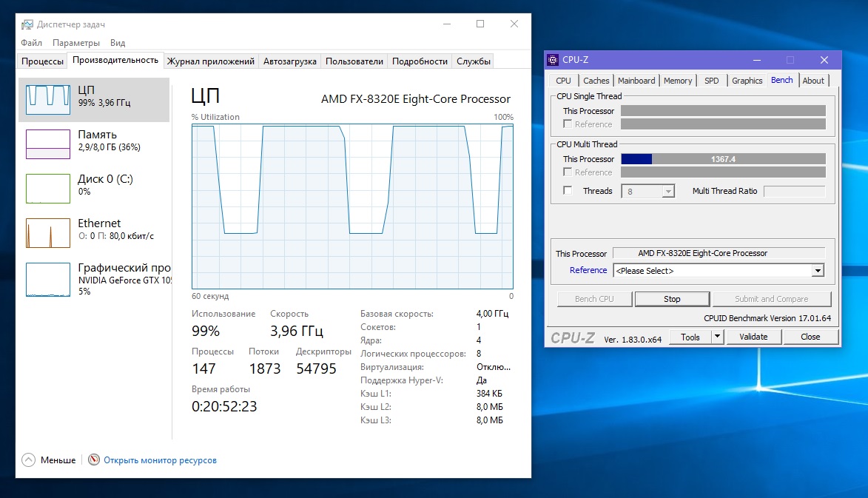Click the AMD FX-8320E processor name field
The height and width of the screenshot is (498, 868).
(719, 253)
